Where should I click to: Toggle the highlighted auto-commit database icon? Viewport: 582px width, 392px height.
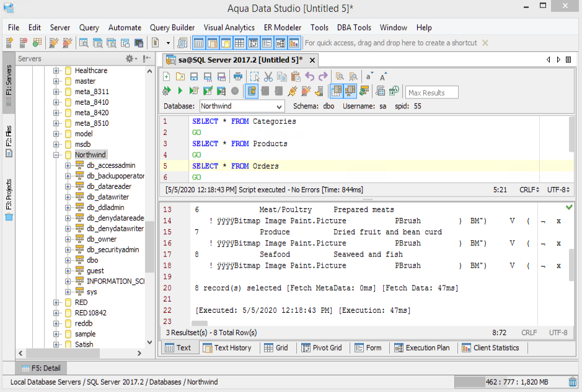(252, 92)
